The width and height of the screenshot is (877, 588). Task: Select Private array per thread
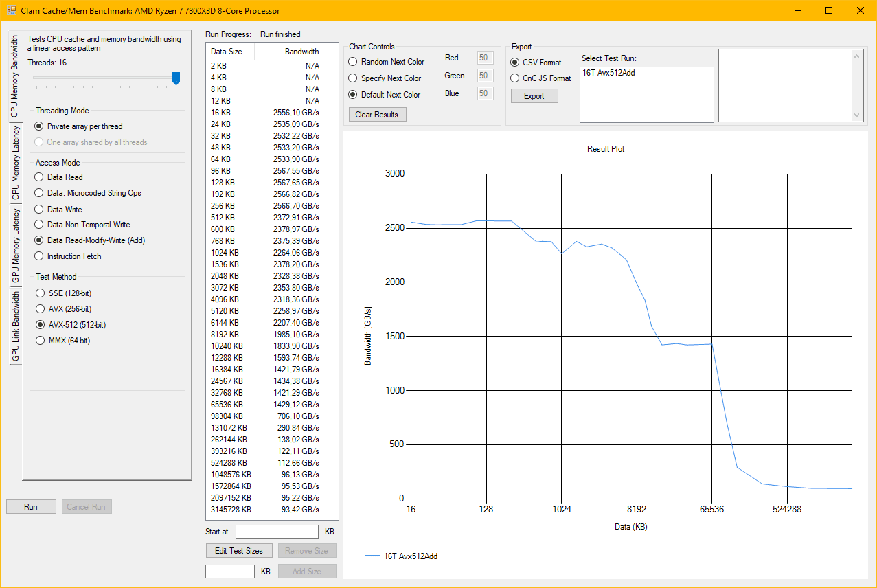[x=79, y=126]
